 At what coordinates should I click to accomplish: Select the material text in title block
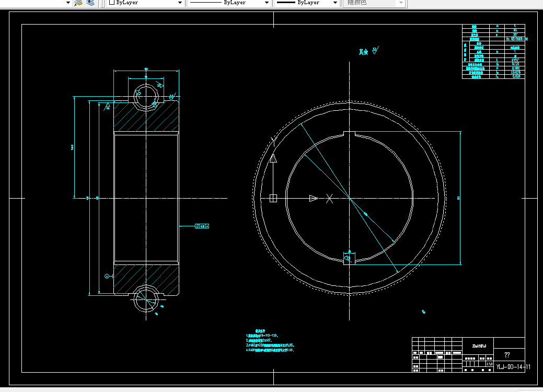pos(479,346)
